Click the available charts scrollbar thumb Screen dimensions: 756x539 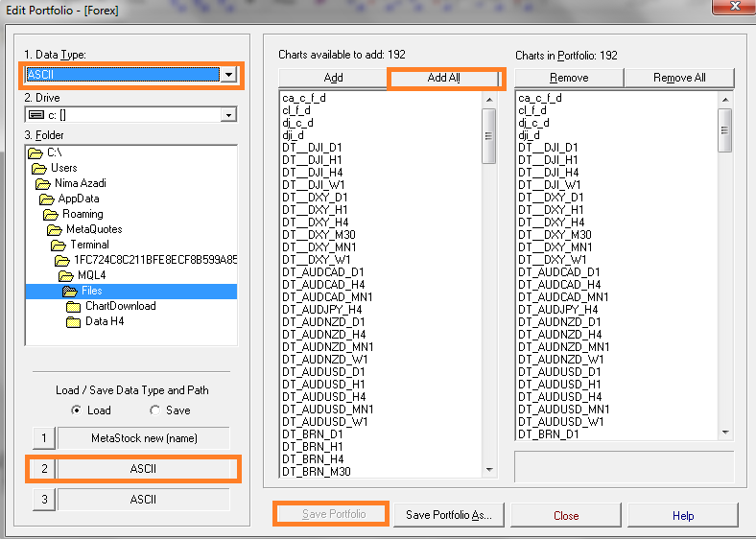click(489, 136)
